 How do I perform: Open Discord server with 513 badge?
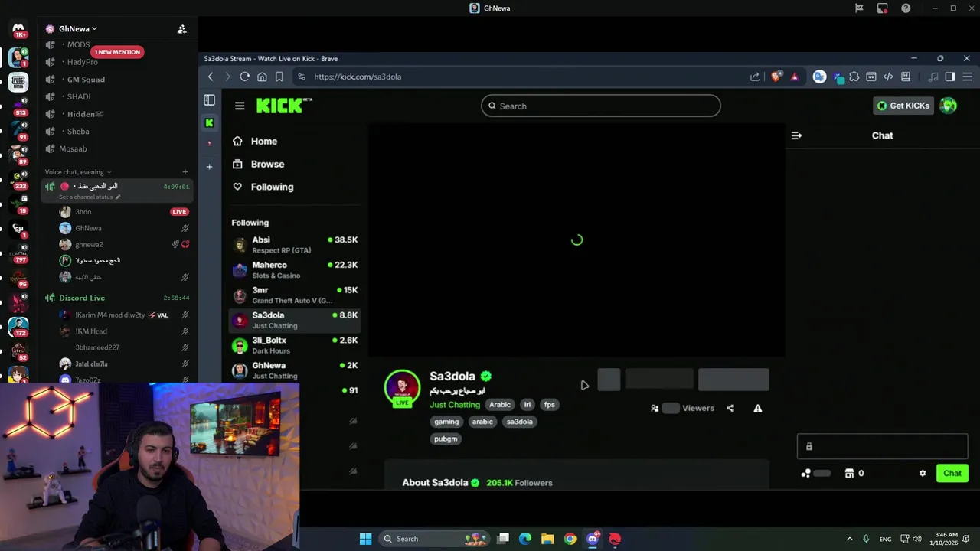tap(18, 106)
